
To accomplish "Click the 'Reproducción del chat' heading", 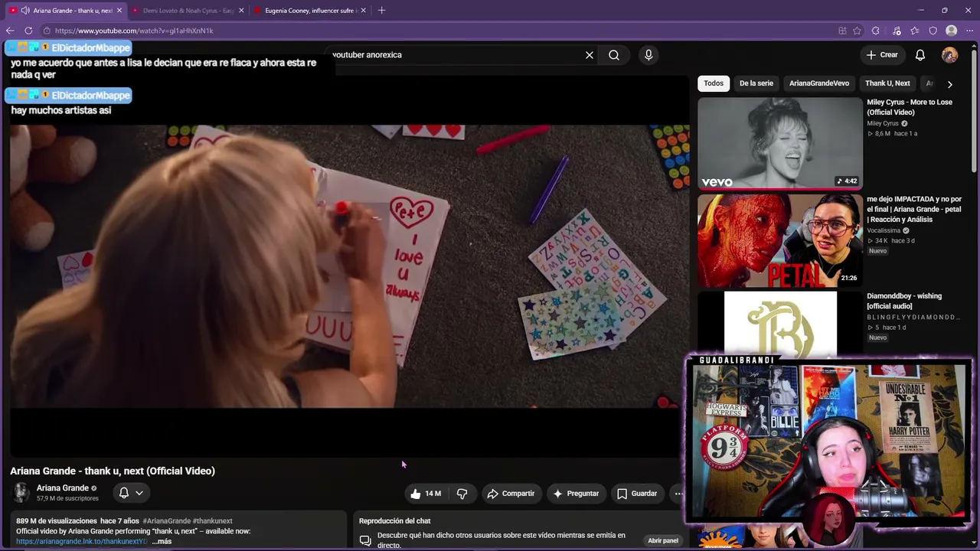I will click(x=394, y=521).
